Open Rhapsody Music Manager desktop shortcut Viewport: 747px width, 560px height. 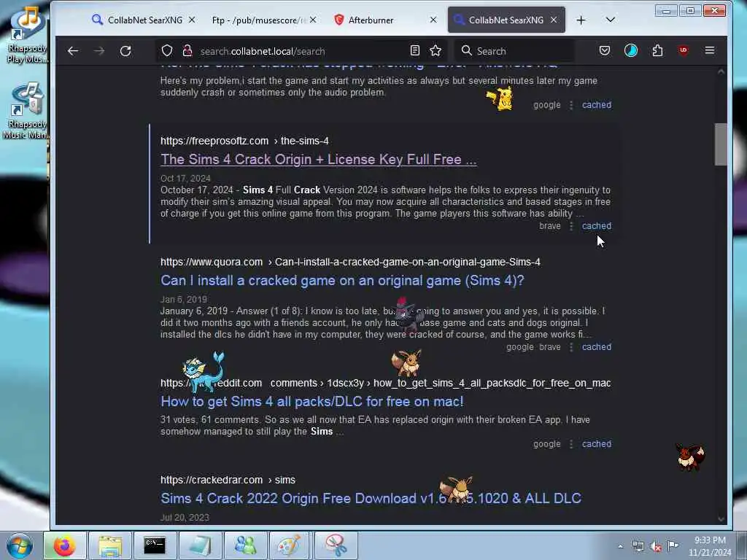pos(26,111)
